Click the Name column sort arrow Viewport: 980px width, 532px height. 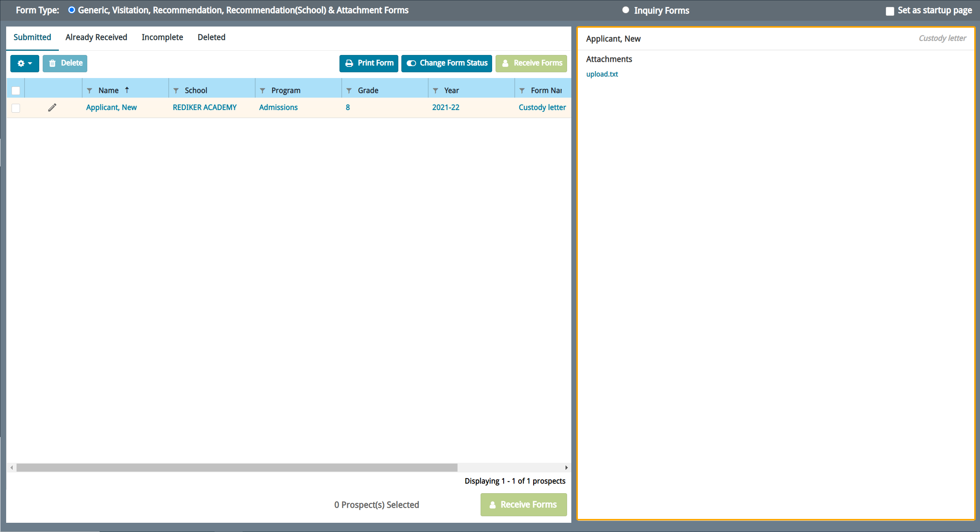pyautogui.click(x=127, y=90)
